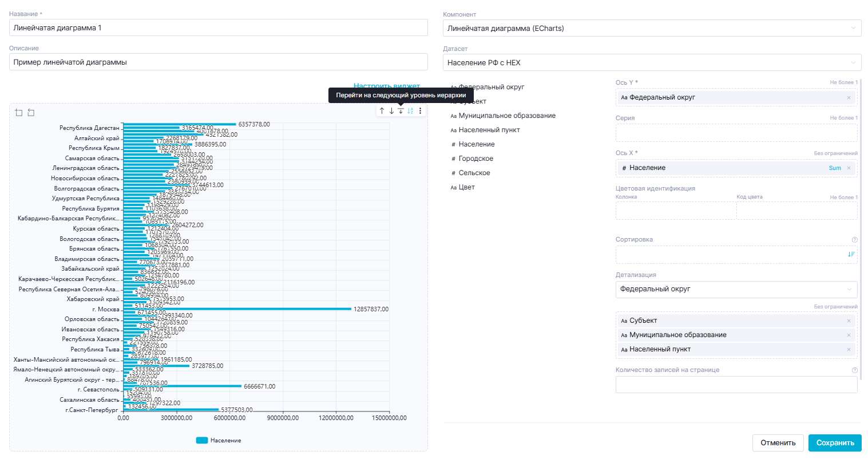Go to next hierarchy level icon

coord(401,111)
